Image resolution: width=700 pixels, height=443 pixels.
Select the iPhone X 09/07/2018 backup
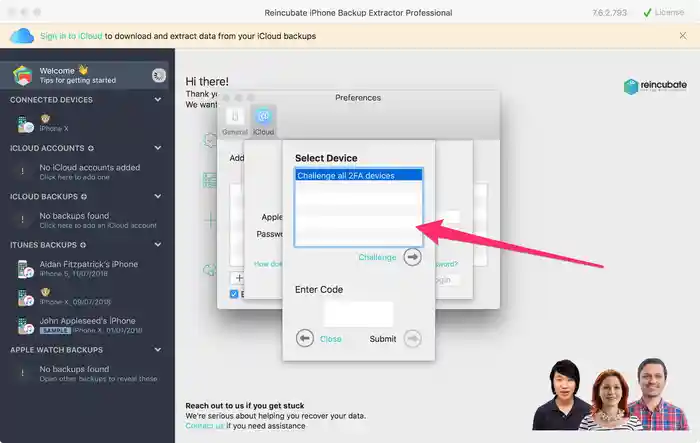(x=84, y=297)
